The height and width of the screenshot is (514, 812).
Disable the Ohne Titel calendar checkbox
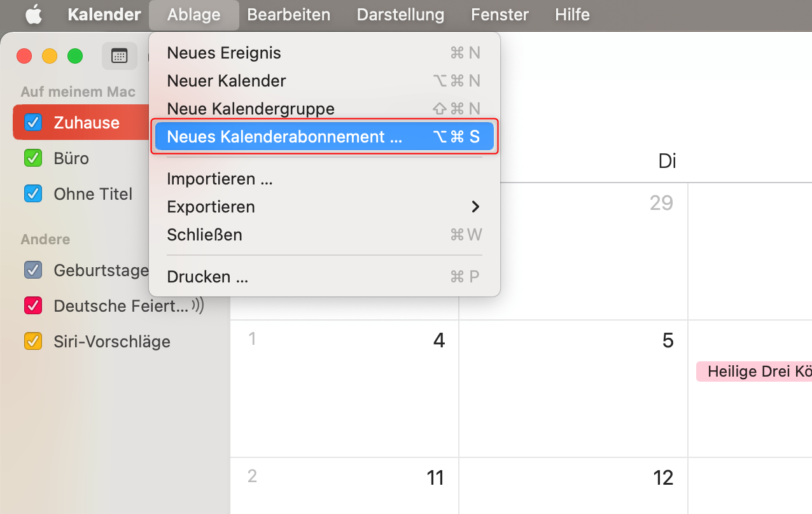click(32, 193)
